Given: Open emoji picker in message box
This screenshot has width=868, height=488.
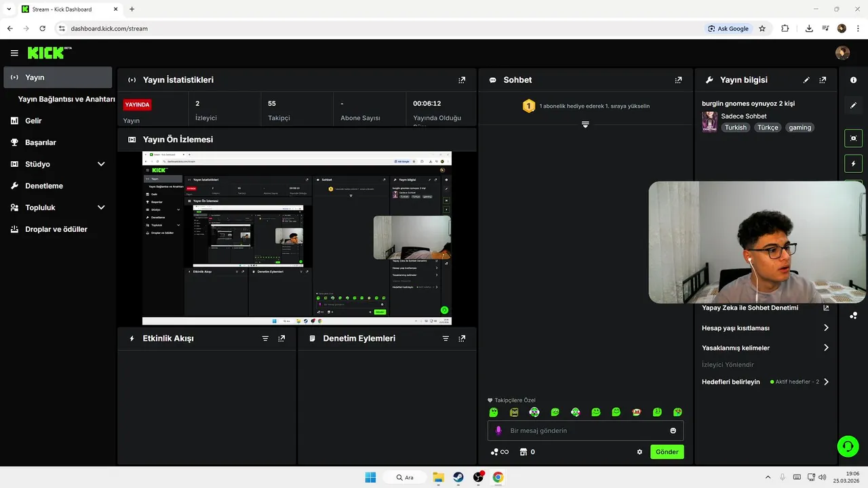Looking at the screenshot, I should point(673,430).
